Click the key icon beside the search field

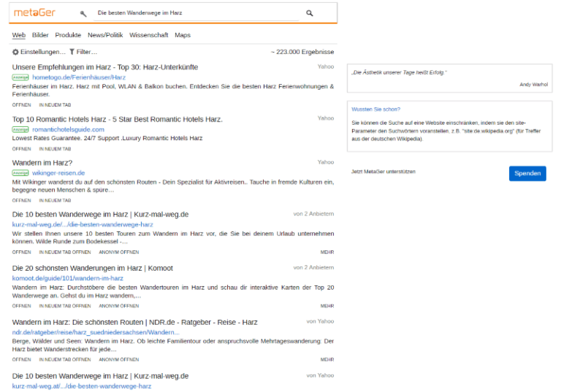tap(83, 14)
